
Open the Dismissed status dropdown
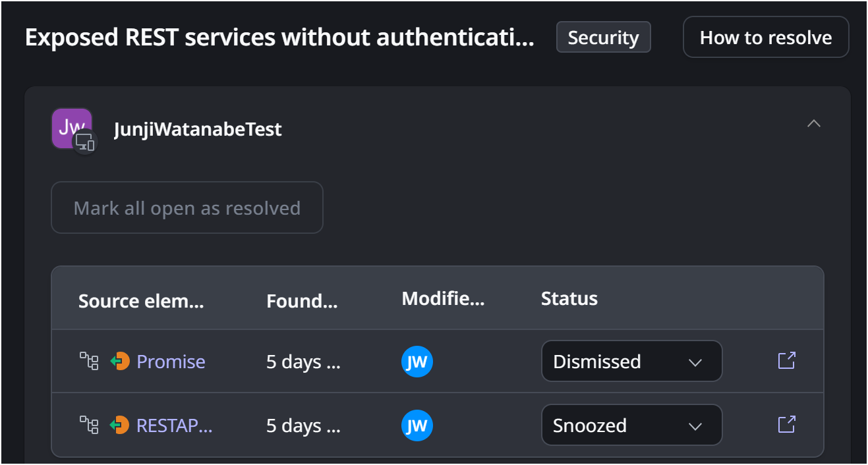tap(631, 361)
